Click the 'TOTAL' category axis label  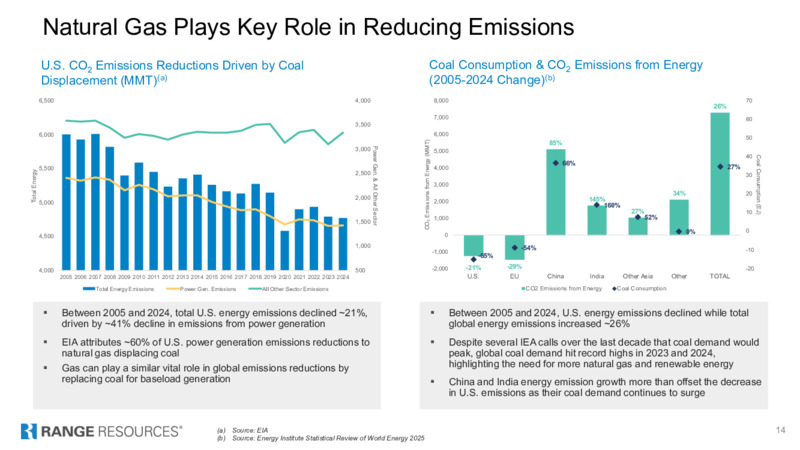(720, 276)
